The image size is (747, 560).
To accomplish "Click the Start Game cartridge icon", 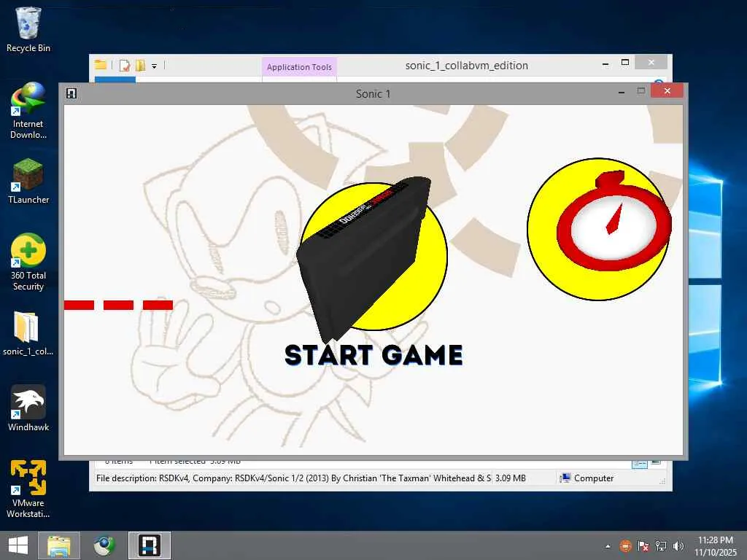I will pyautogui.click(x=373, y=257).
